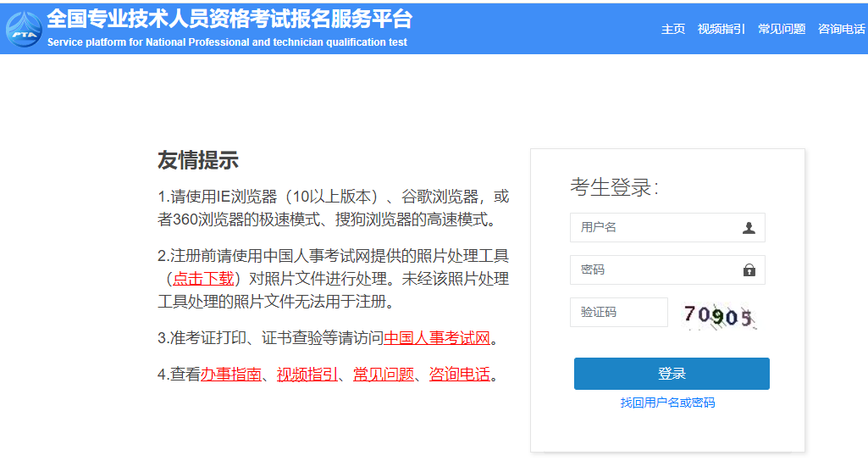Click the user icon in the username field
Viewport: 868px width, 461px height.
click(x=749, y=228)
